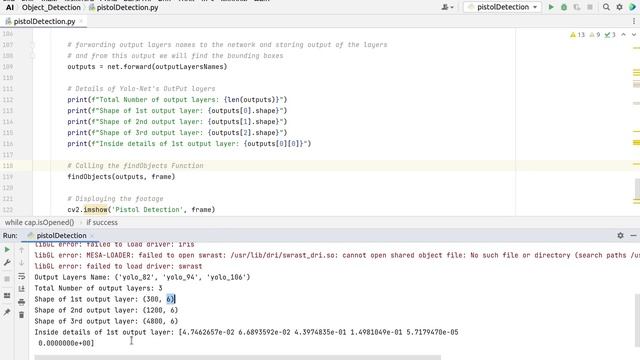This screenshot has height=360, width=640.
Task: Run pistolDetection with the green toolbar play button
Action: coord(551,7)
